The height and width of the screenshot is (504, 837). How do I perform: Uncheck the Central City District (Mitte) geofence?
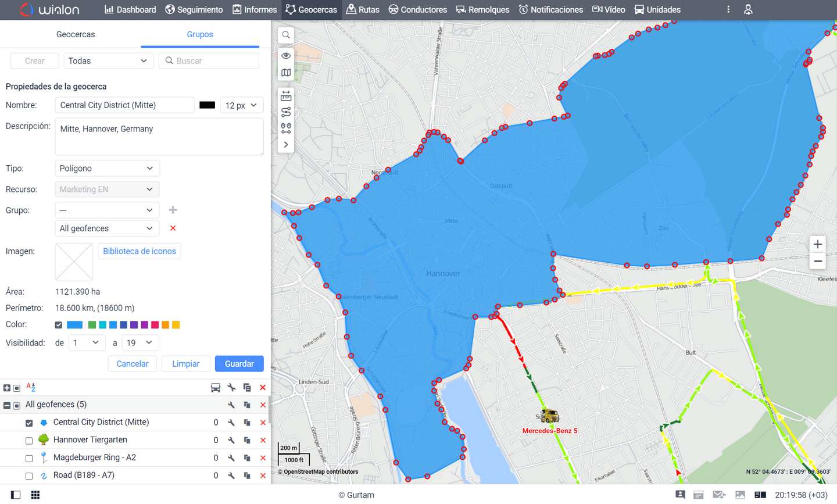(x=28, y=423)
